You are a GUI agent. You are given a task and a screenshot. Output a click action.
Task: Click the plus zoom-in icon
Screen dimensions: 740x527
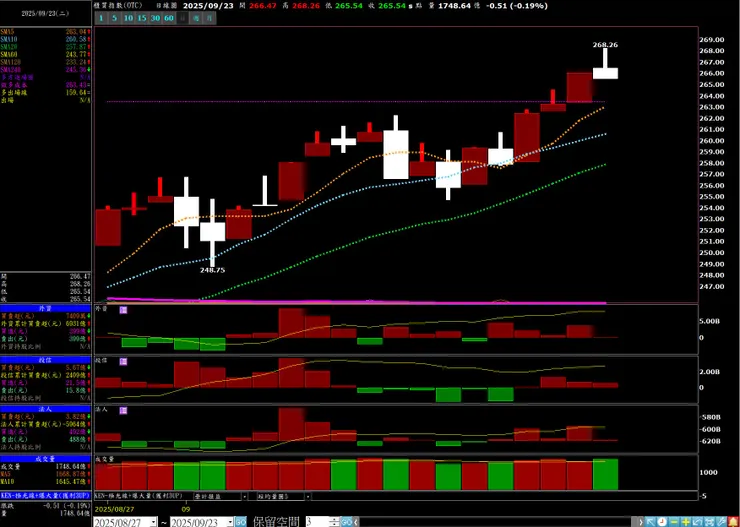click(x=686, y=522)
